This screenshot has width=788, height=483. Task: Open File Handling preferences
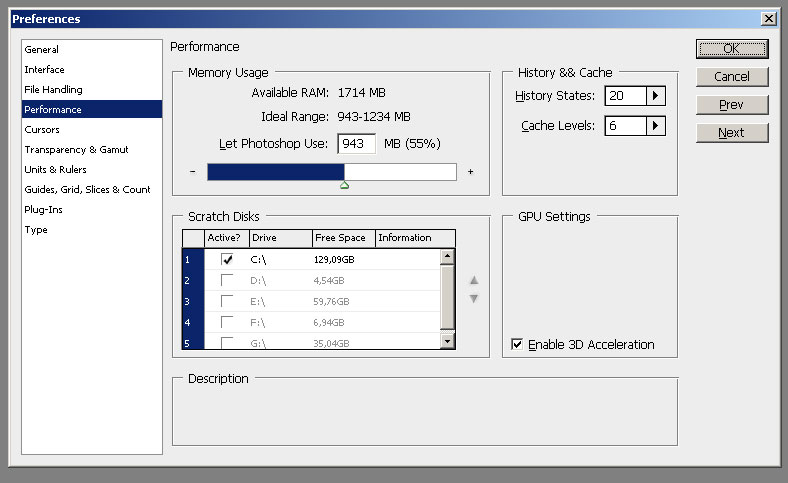point(91,89)
